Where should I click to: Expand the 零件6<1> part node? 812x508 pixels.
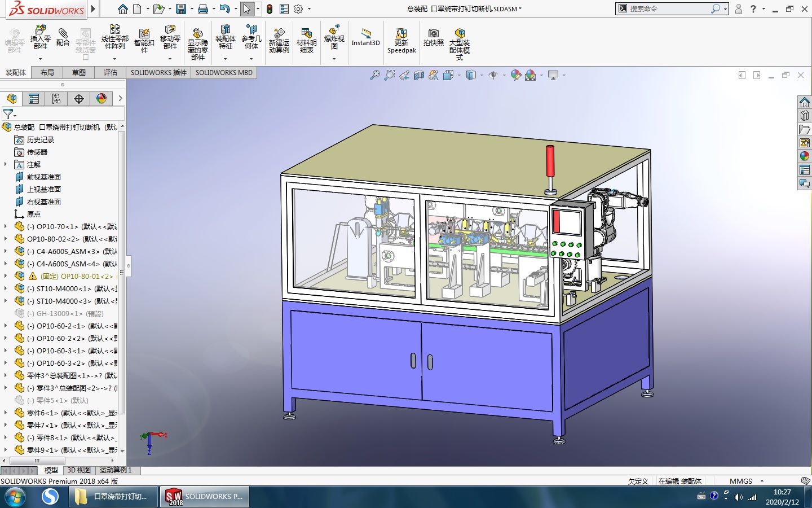click(6, 413)
